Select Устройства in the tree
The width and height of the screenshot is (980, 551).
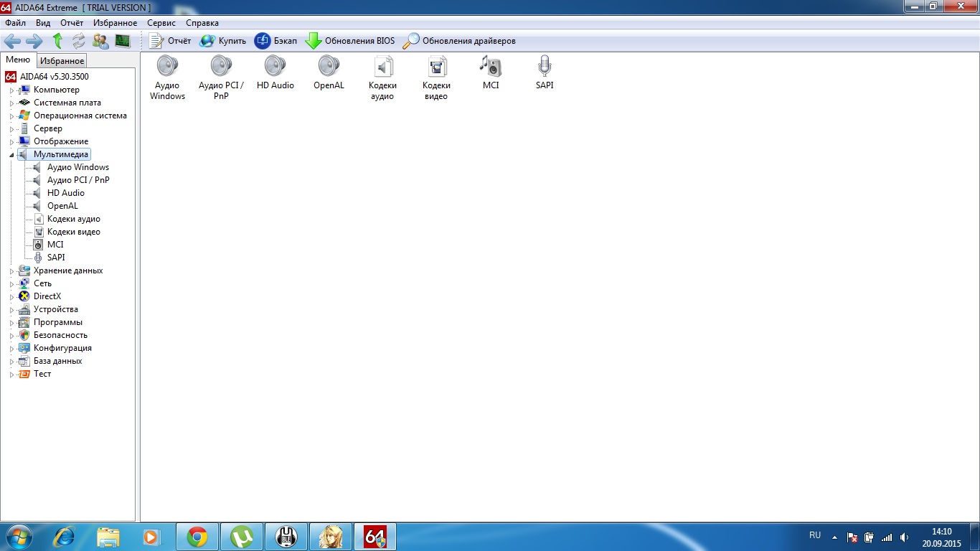pos(56,309)
